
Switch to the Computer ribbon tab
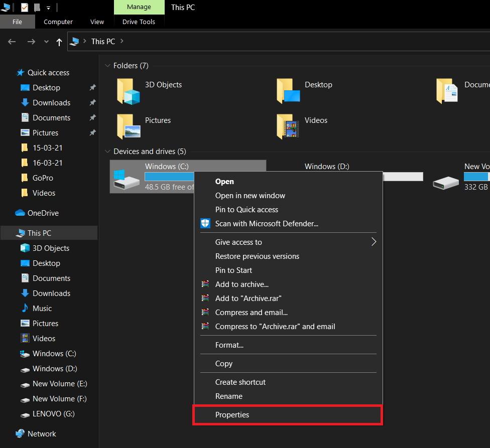tap(58, 22)
